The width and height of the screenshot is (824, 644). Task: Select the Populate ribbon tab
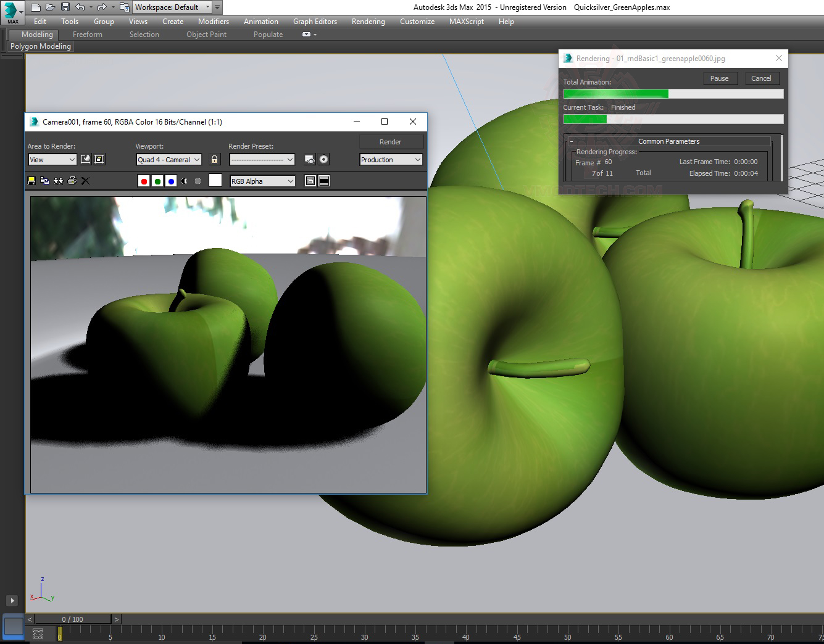coord(268,35)
